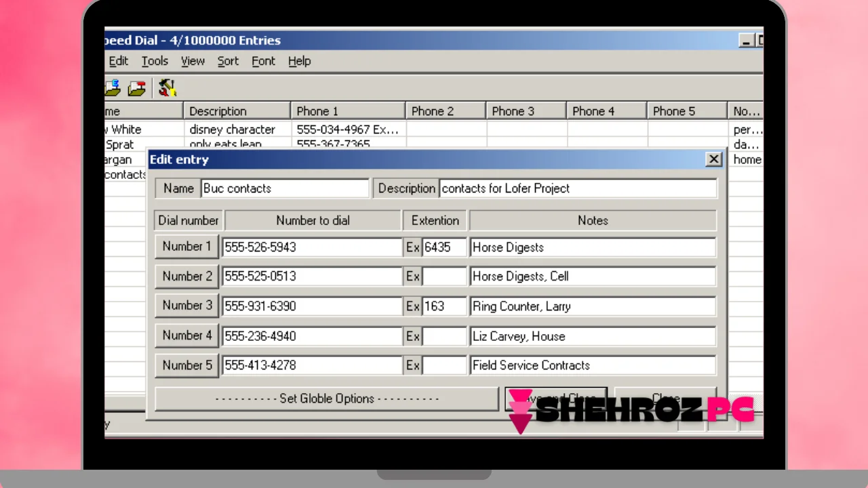868x488 pixels.
Task: Click the Phone 2 column header
Action: point(446,111)
